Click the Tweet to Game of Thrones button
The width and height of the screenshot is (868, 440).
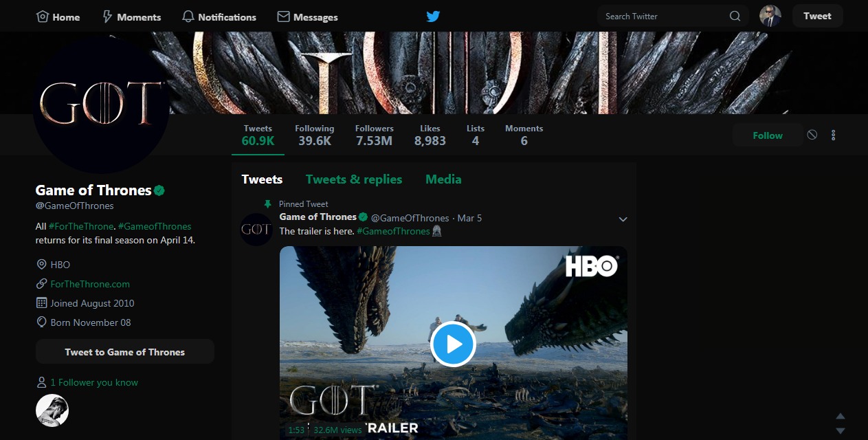pyautogui.click(x=124, y=351)
